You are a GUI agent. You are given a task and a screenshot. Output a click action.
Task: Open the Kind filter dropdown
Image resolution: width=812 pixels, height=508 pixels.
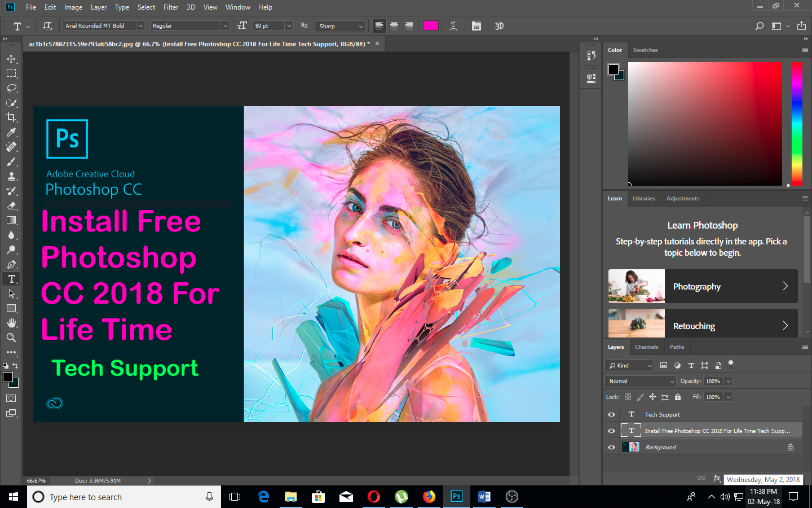(629, 365)
